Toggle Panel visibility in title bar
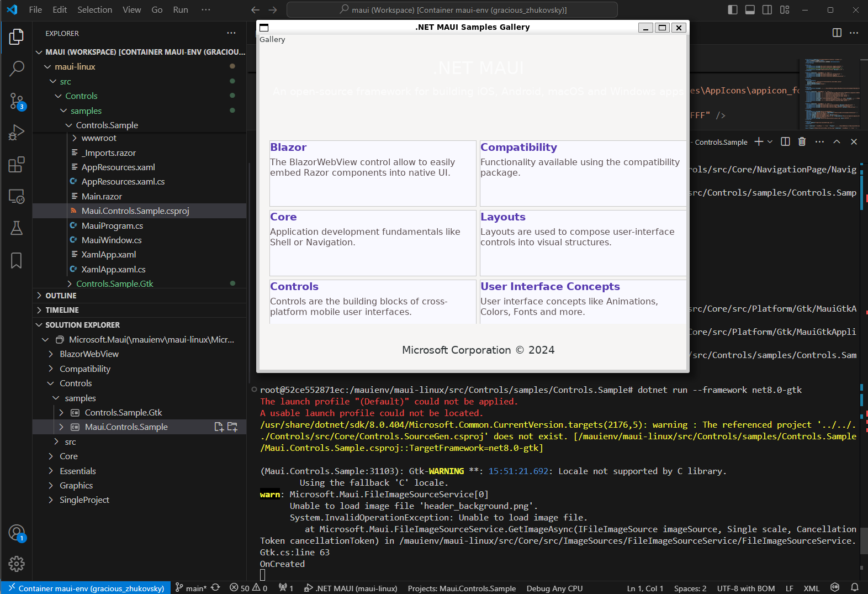The image size is (868, 594). pyautogui.click(x=750, y=10)
